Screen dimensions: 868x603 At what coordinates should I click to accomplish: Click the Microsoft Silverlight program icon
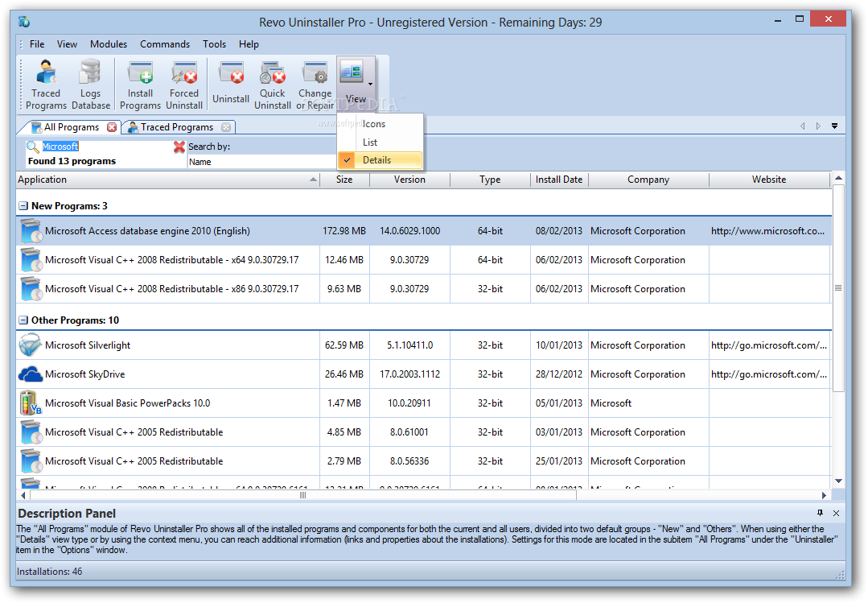30,345
